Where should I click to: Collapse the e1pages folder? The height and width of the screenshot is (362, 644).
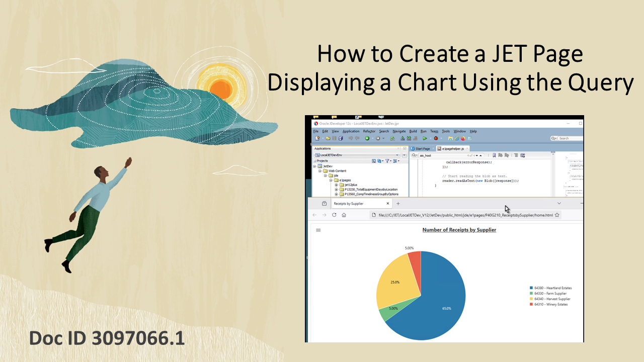[x=331, y=180]
